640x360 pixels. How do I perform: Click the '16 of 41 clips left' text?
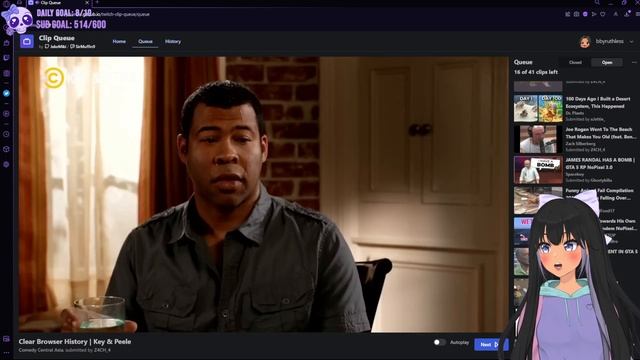click(x=536, y=72)
